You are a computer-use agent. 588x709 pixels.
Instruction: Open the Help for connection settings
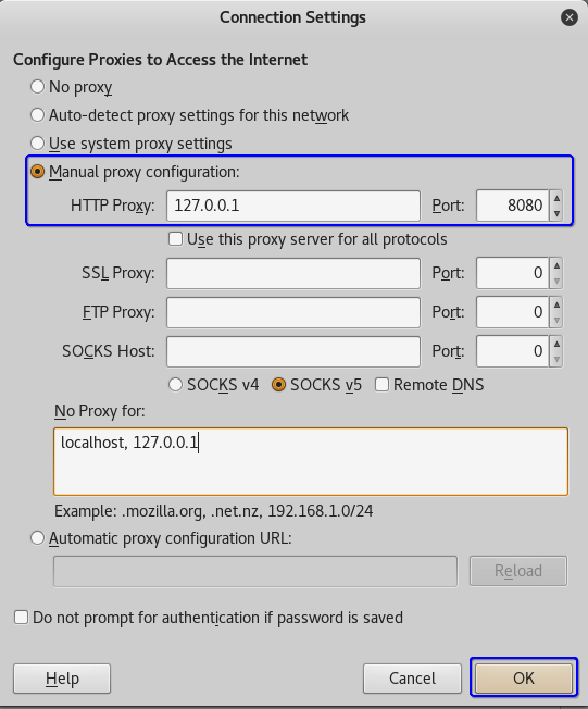click(61, 678)
